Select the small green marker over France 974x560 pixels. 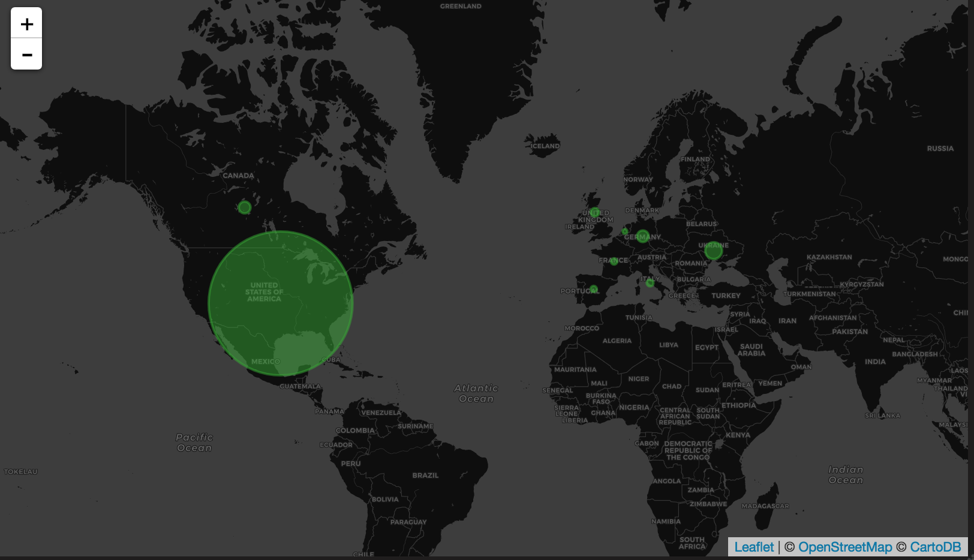[x=614, y=261]
